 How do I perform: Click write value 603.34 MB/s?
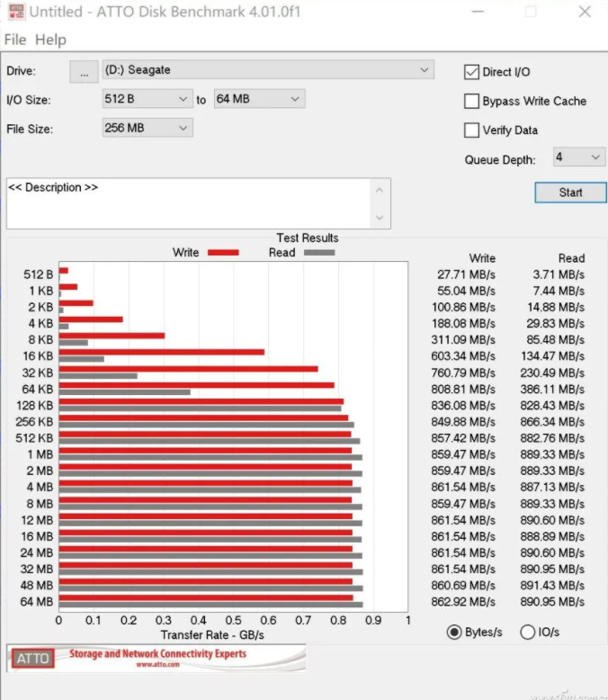click(463, 356)
